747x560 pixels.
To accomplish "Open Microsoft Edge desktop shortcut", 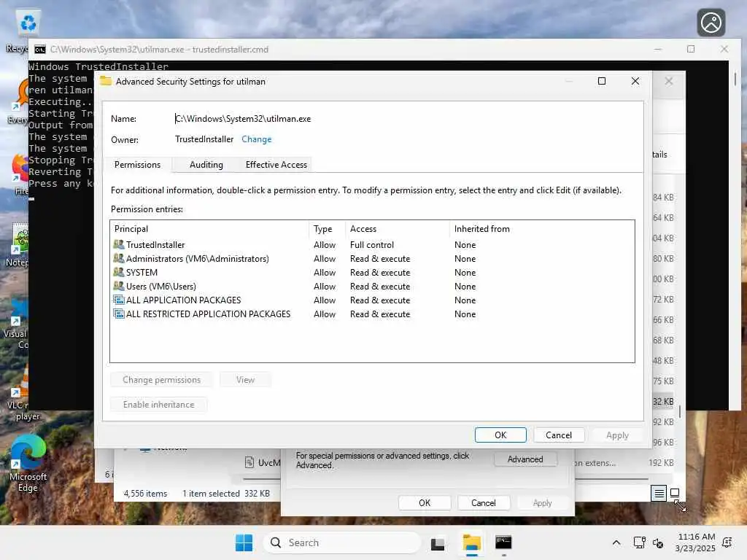I will click(x=28, y=463).
